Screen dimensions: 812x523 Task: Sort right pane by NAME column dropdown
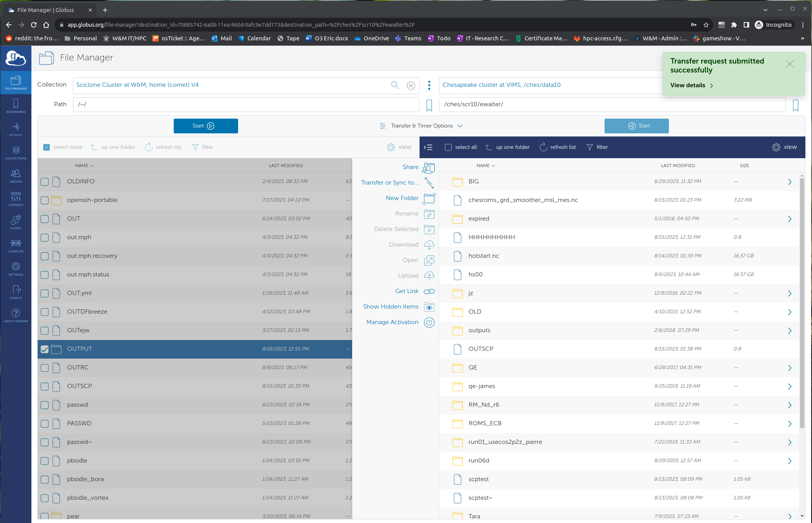click(485, 166)
